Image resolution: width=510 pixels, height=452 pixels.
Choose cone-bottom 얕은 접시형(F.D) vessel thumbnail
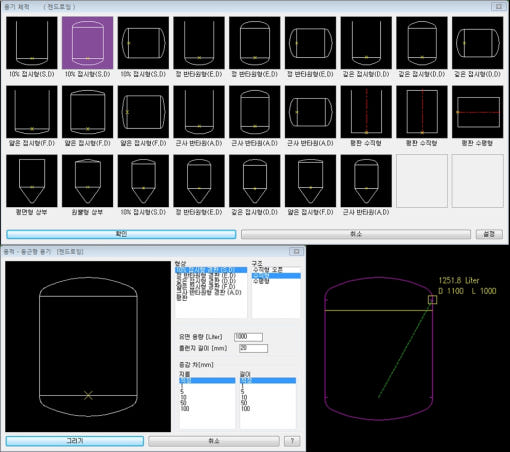click(310, 181)
